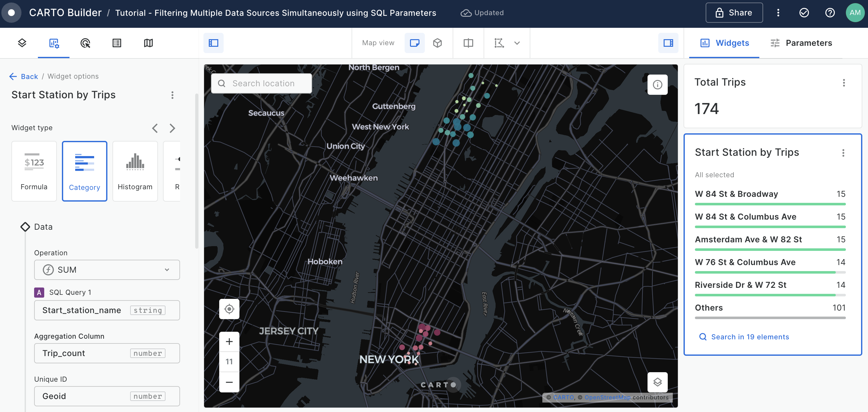Zoom out on the map
The image size is (868, 412).
[229, 382]
